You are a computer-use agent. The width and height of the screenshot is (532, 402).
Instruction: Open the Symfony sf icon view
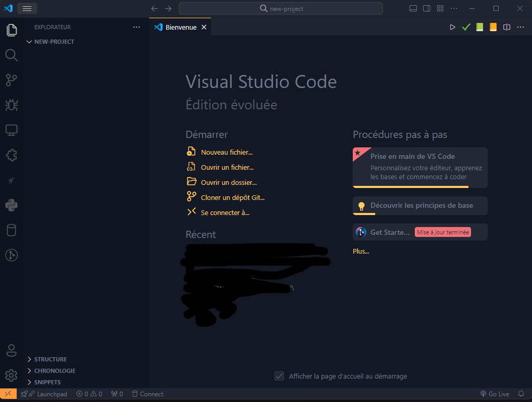click(x=11, y=180)
